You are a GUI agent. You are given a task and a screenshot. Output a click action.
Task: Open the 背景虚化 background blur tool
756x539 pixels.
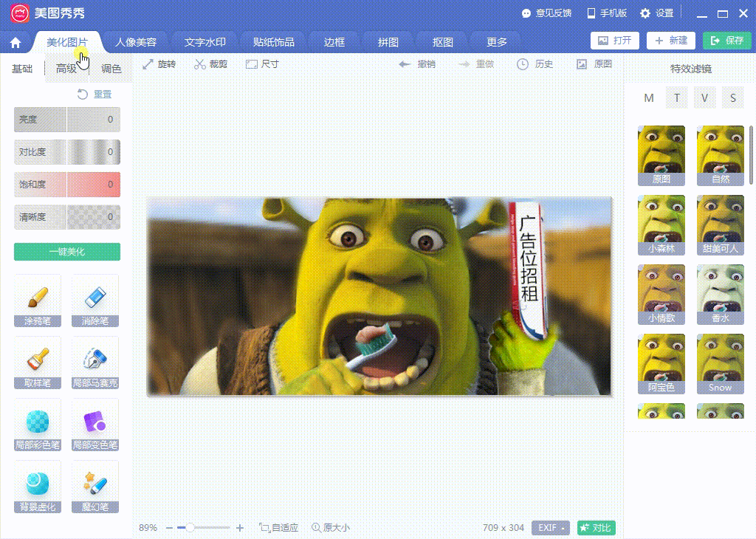pos(38,487)
